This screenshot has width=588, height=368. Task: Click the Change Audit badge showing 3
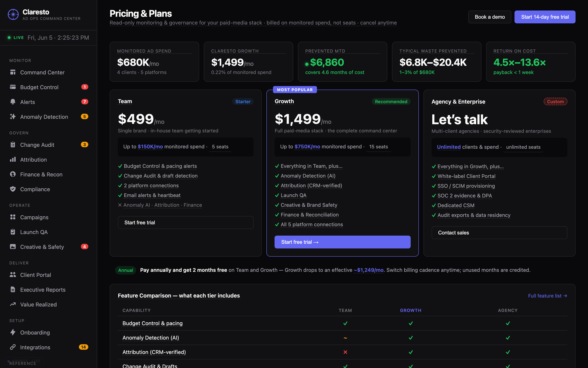(85, 144)
